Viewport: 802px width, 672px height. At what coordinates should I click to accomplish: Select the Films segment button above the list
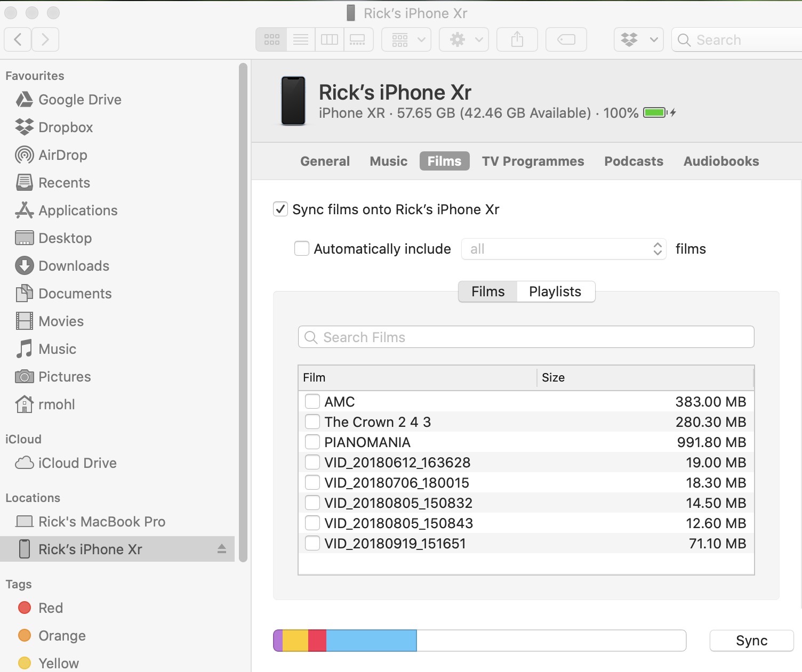pos(488,292)
